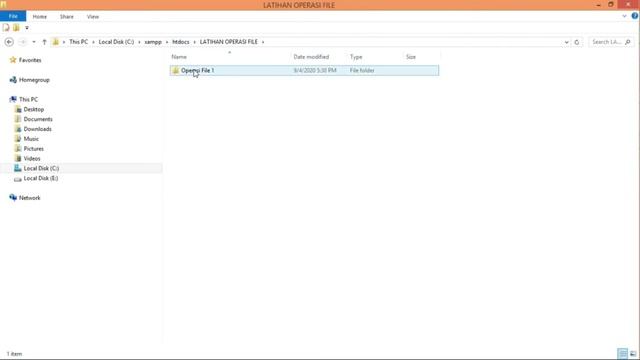Image resolution: width=640 pixels, height=360 pixels.
Task: Go up one folder level
Action: [44, 42]
